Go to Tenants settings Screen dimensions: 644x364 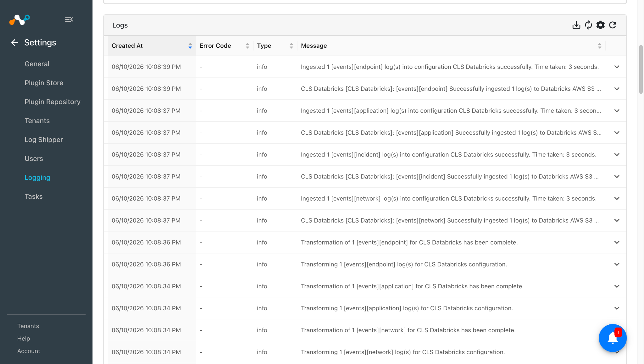pos(37,121)
